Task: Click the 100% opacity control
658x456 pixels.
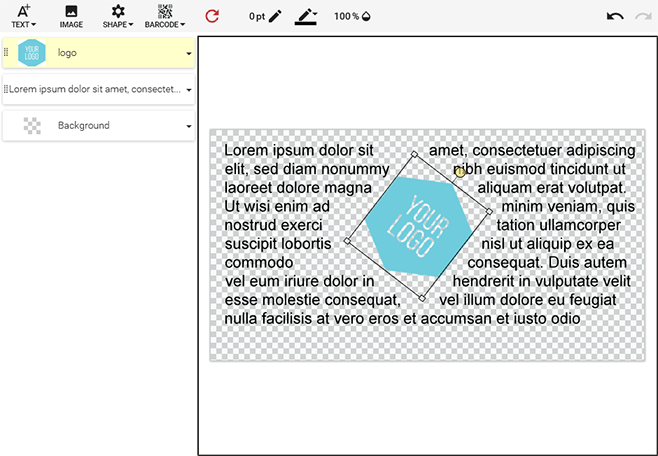Action: (x=352, y=16)
